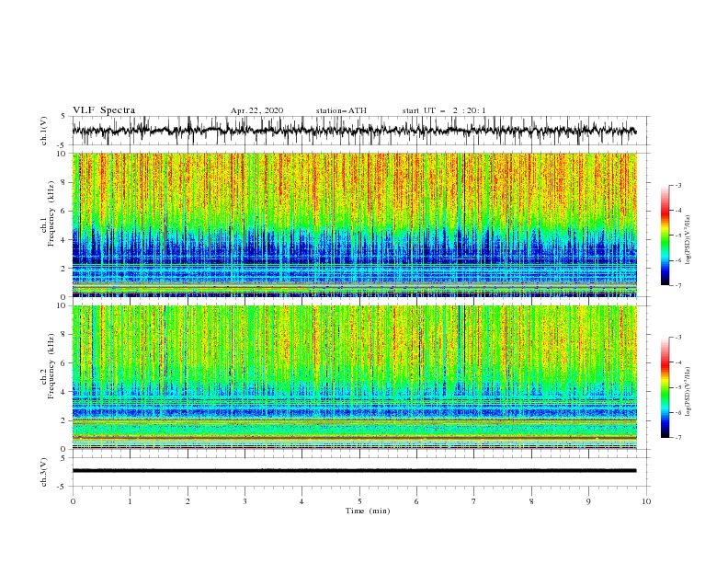This screenshot has width=728, height=563.
Task: Click the "6" kHz tick on ch.1 frequency axis
Action: [63, 211]
